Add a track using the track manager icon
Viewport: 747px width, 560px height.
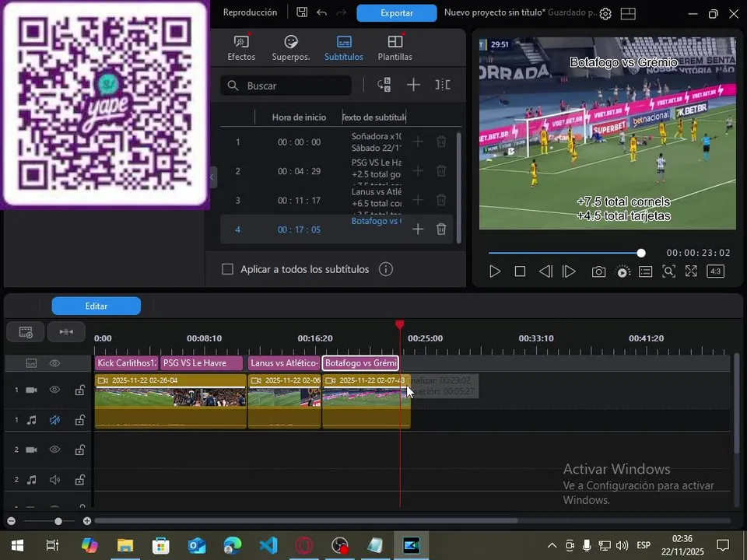26,332
